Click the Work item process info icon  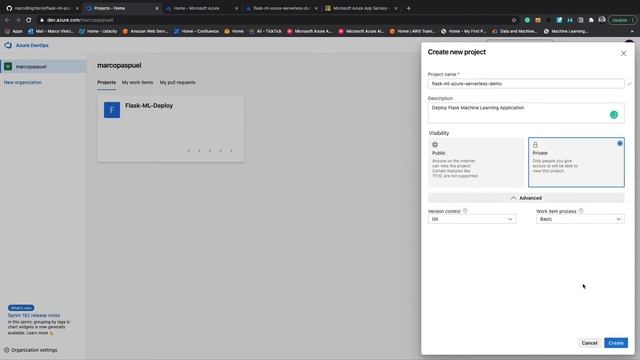581,211
